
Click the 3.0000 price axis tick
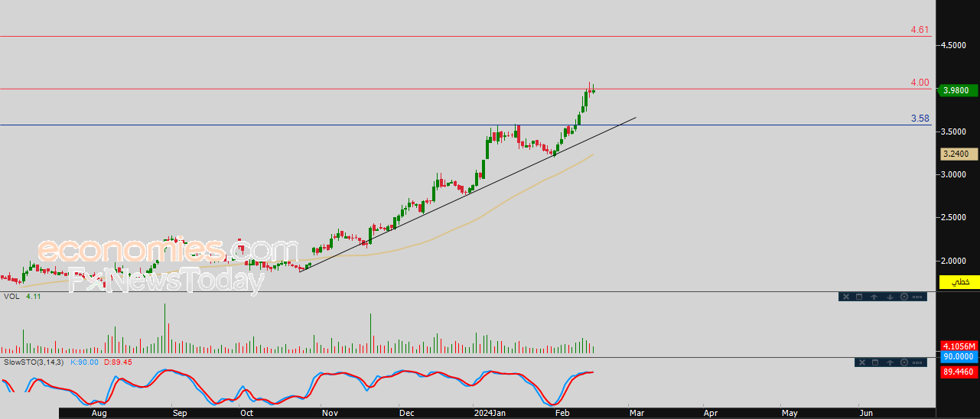(953, 174)
